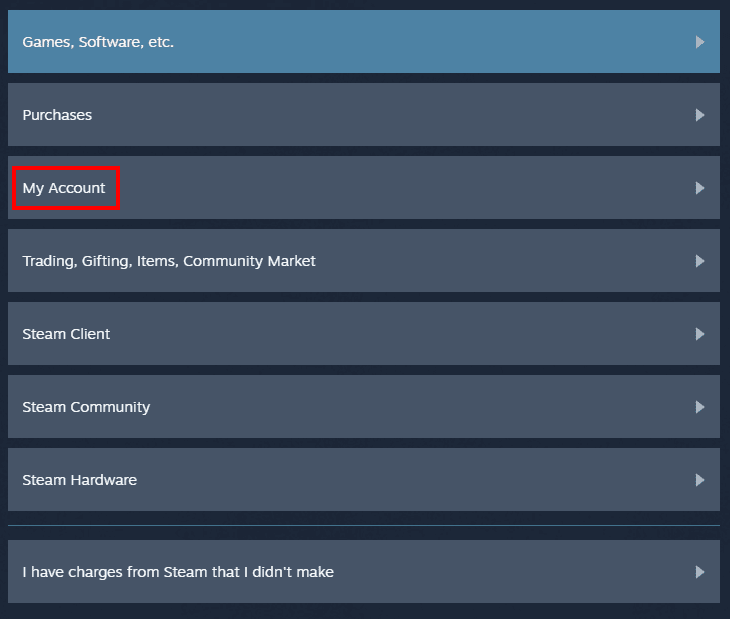Open the highlighted My Account label
The width and height of the screenshot is (730, 619).
click(x=64, y=188)
